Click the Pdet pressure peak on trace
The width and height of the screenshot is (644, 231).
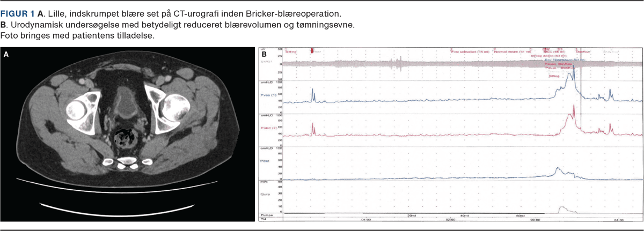click(558, 169)
